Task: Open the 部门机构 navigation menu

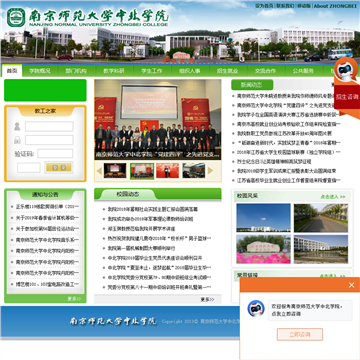Action: (76, 71)
